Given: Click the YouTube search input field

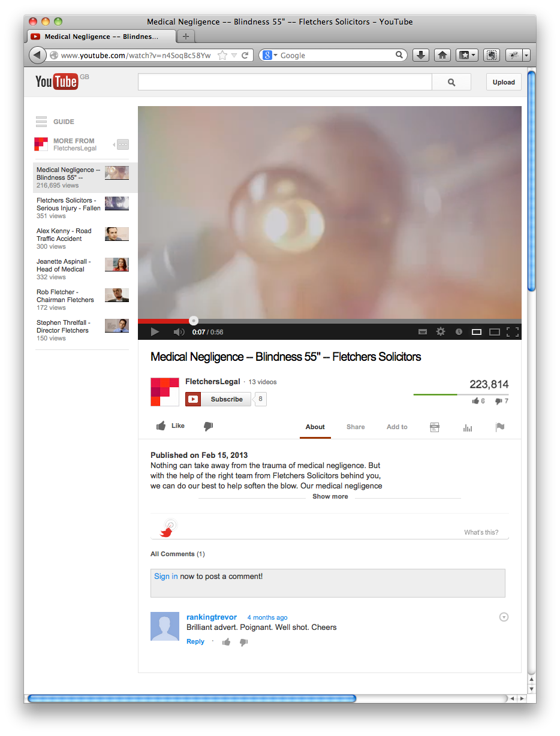Looking at the screenshot, I should coord(285,82).
